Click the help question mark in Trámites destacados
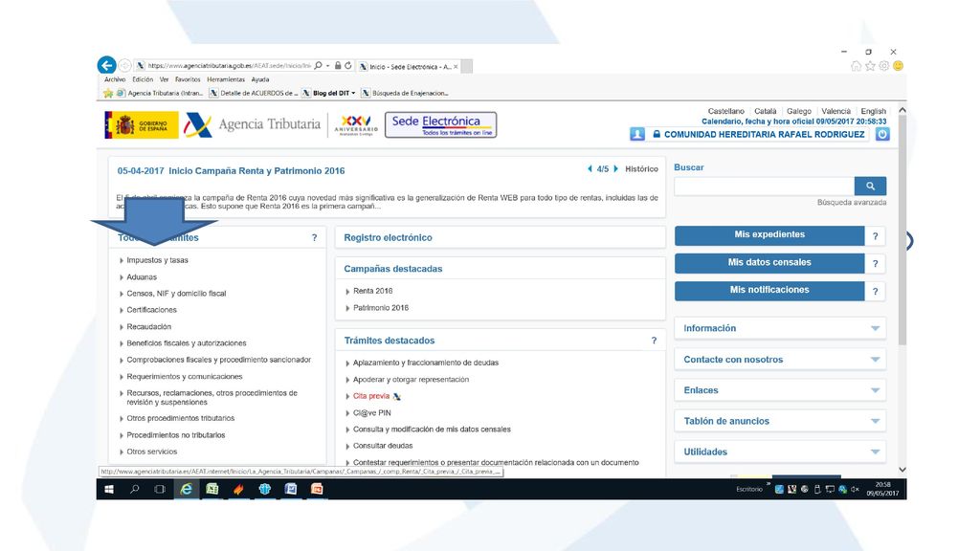980x551 pixels. (x=654, y=341)
